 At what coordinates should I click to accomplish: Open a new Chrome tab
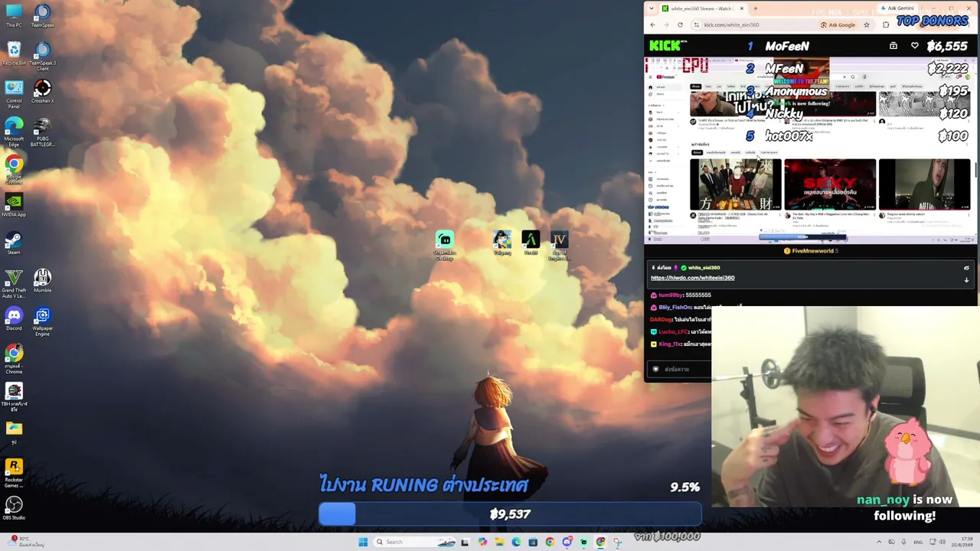click(x=756, y=8)
